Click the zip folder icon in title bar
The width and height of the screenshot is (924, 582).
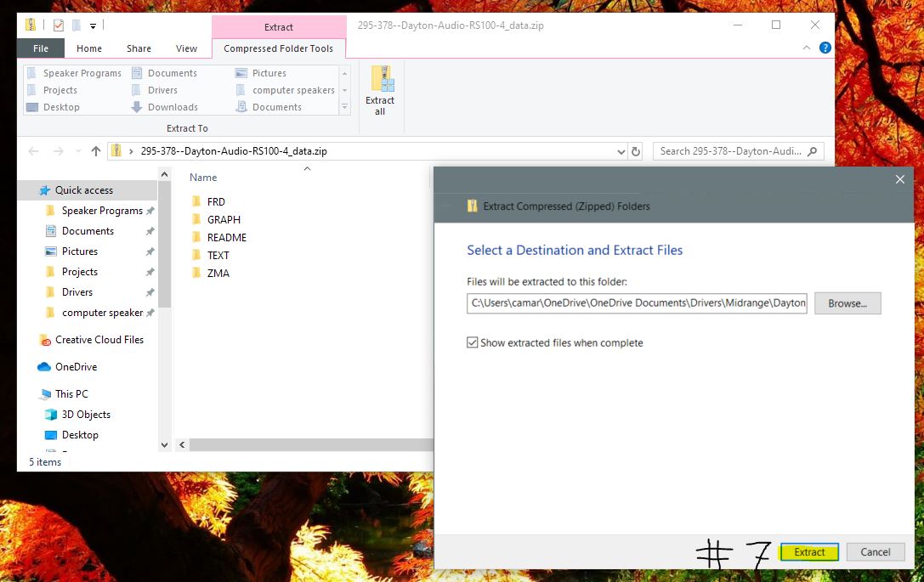click(30, 25)
